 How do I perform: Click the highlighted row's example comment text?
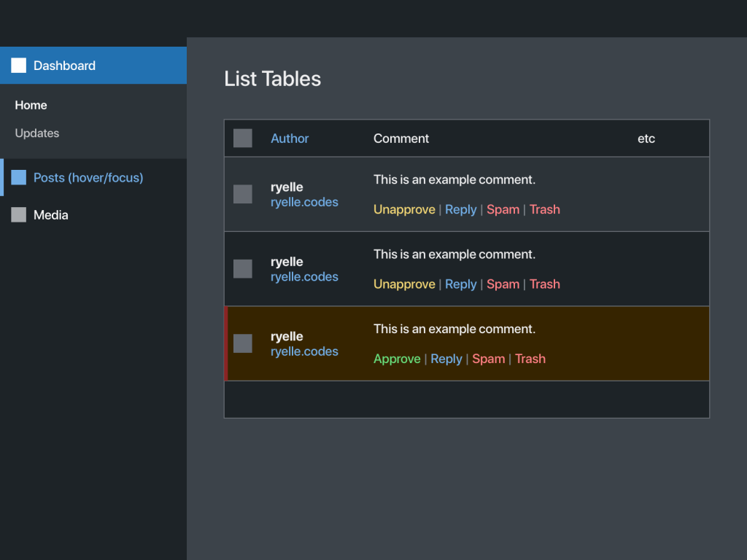click(x=454, y=329)
